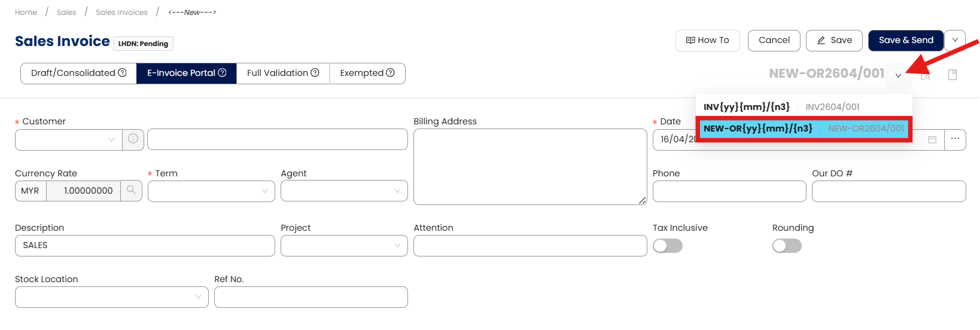
Task: Open the date calendar picker icon
Action: point(932,139)
